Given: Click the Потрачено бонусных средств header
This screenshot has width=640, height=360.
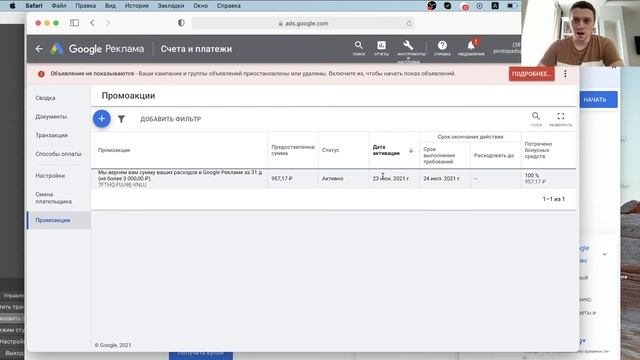Looking at the screenshot, I should pyautogui.click(x=538, y=150).
